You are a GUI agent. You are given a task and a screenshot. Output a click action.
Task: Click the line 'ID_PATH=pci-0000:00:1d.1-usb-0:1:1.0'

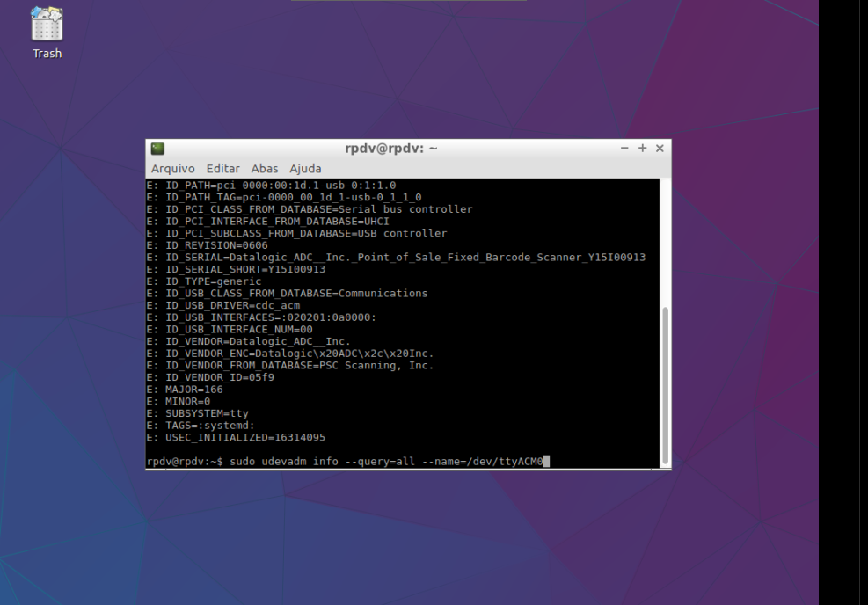271,186
